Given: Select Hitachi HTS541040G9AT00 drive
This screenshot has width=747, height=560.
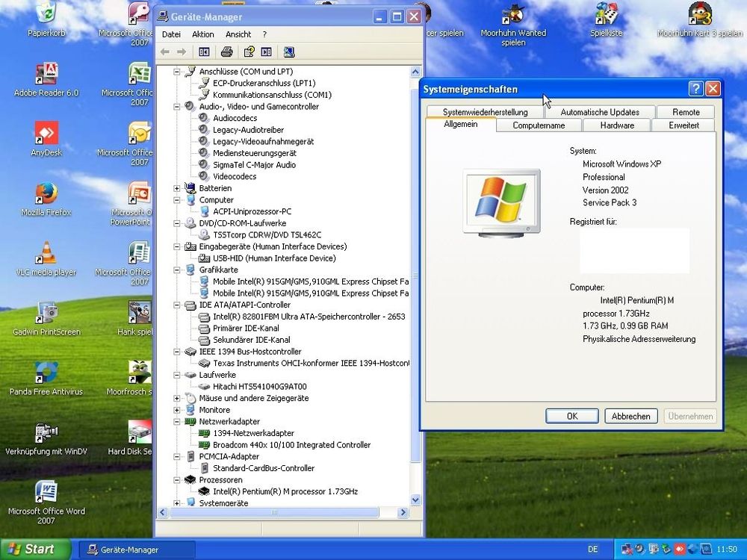Looking at the screenshot, I should tap(260, 387).
